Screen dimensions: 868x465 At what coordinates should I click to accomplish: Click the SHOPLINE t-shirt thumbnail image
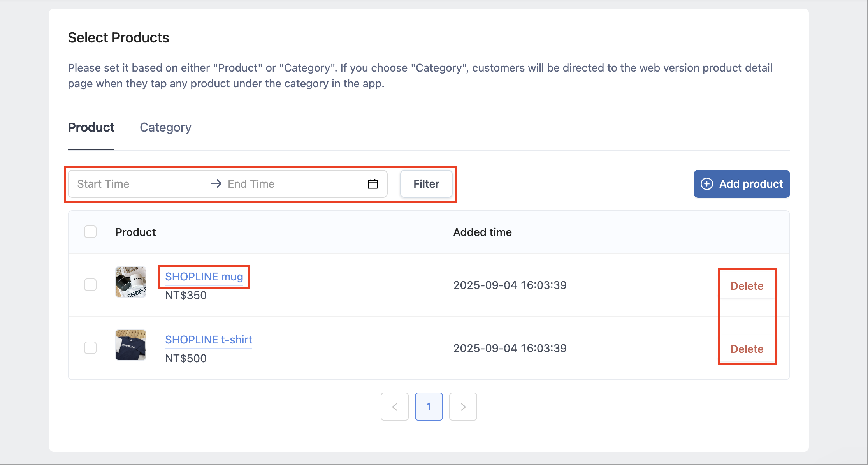tap(131, 345)
